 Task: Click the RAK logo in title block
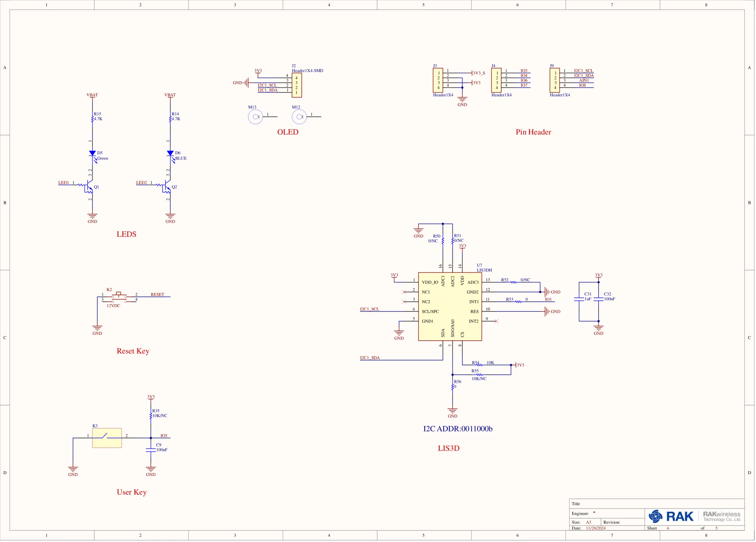pos(671,516)
